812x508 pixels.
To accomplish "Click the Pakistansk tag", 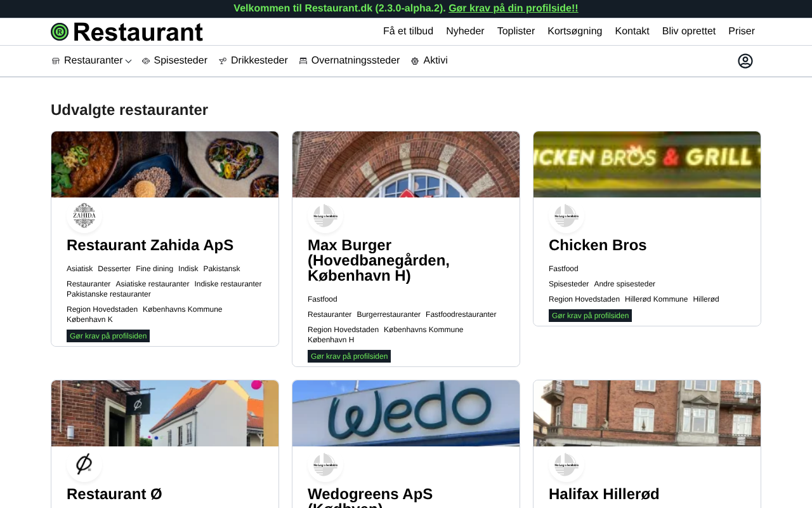I will [221, 269].
